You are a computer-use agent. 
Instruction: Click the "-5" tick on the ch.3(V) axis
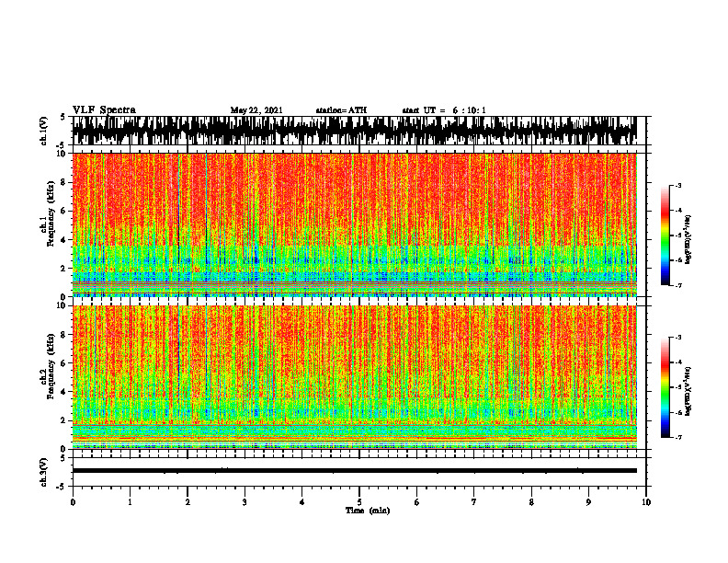point(62,487)
